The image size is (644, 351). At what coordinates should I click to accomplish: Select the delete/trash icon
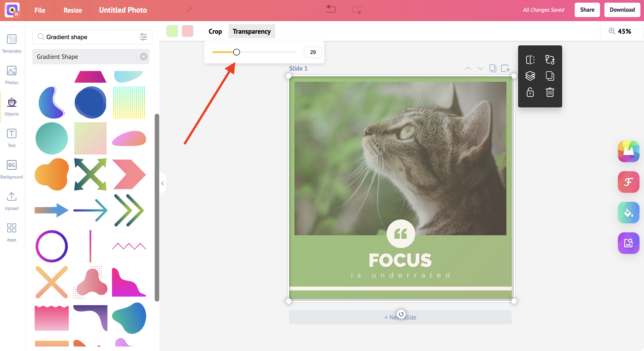(x=549, y=92)
